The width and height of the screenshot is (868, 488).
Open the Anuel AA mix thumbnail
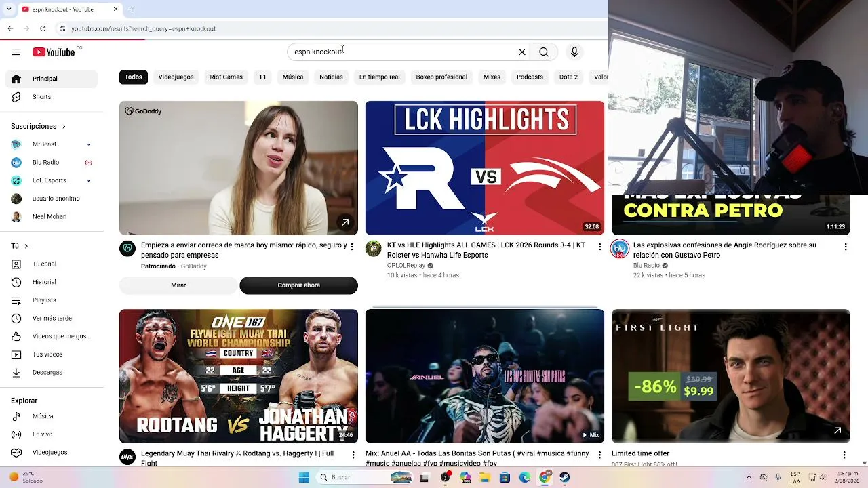485,376
